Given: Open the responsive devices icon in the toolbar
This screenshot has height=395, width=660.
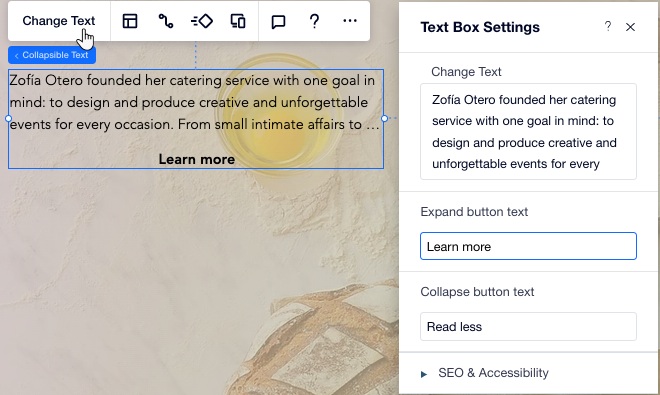Looking at the screenshot, I should 238,21.
